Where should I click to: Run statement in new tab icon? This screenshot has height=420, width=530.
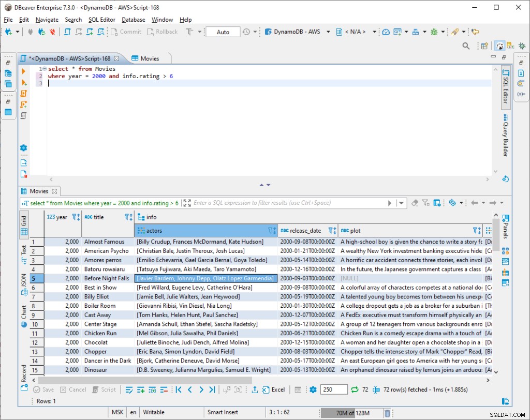(24, 82)
